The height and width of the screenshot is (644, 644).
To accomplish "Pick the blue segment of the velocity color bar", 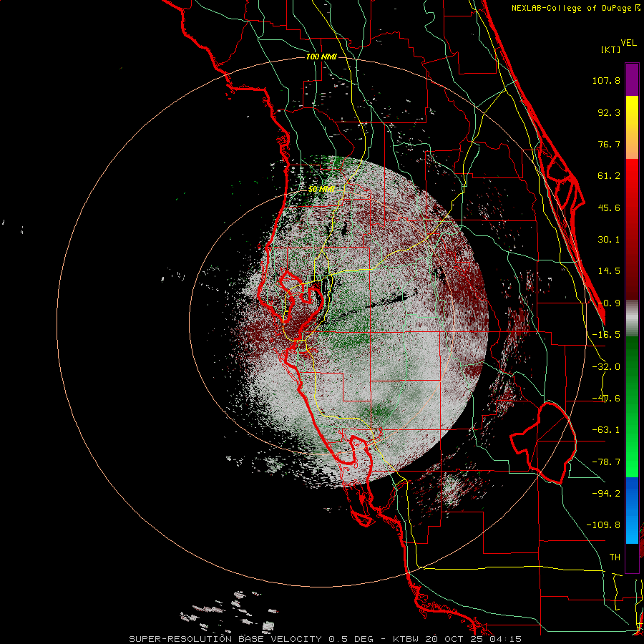I will pyautogui.click(x=632, y=510).
